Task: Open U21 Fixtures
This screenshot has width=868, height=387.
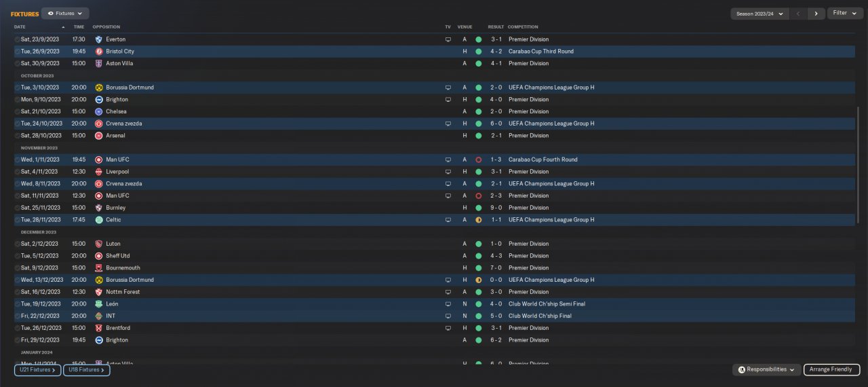Action: point(37,370)
